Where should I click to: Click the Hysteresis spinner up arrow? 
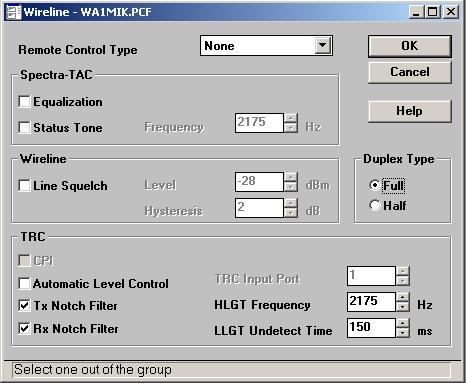tap(291, 203)
